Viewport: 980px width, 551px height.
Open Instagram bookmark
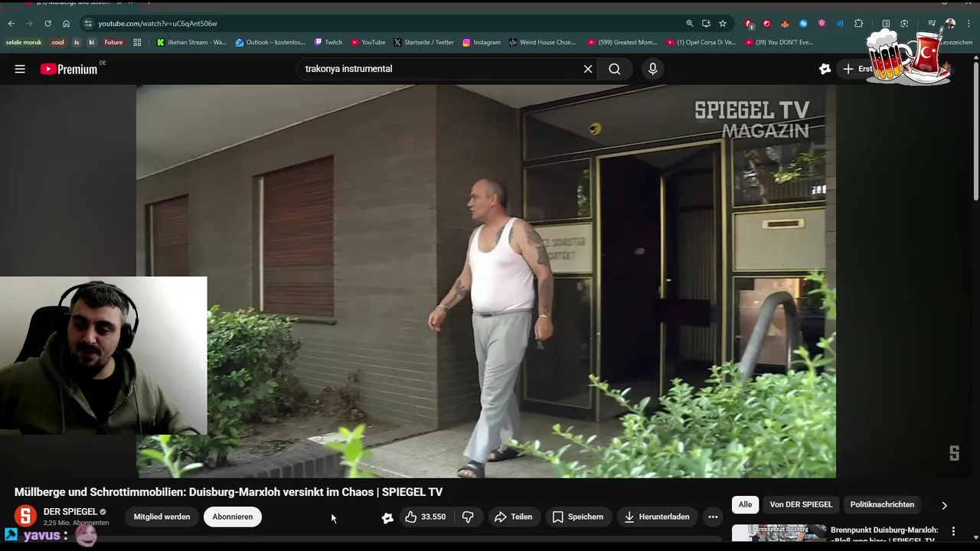[x=481, y=43]
